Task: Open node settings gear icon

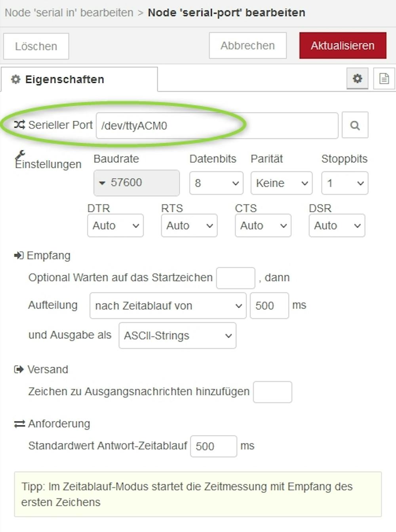Action: tap(357, 78)
